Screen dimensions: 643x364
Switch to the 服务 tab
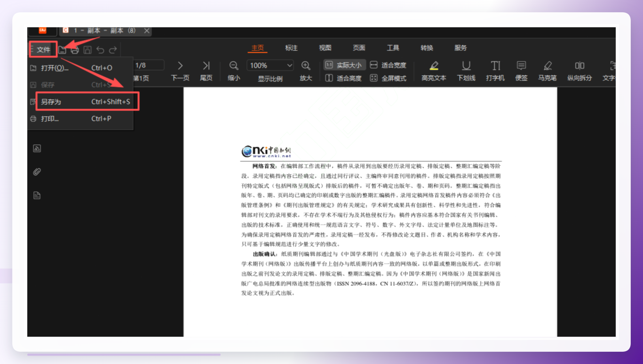click(461, 48)
